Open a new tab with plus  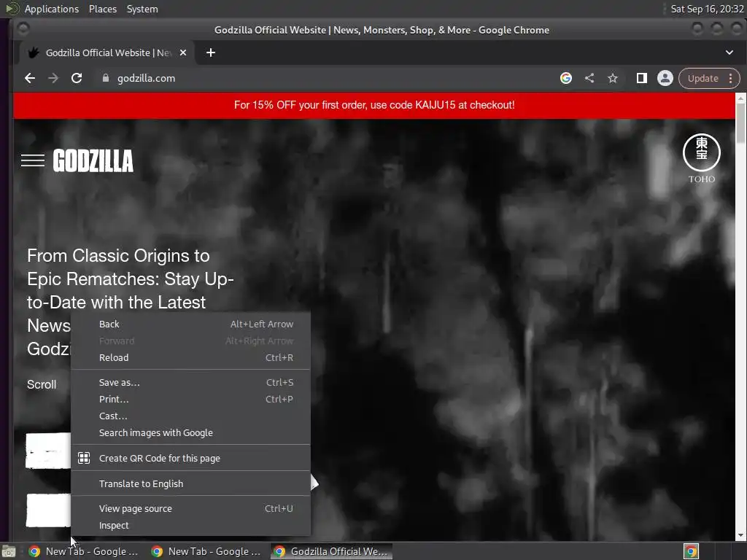click(x=211, y=52)
